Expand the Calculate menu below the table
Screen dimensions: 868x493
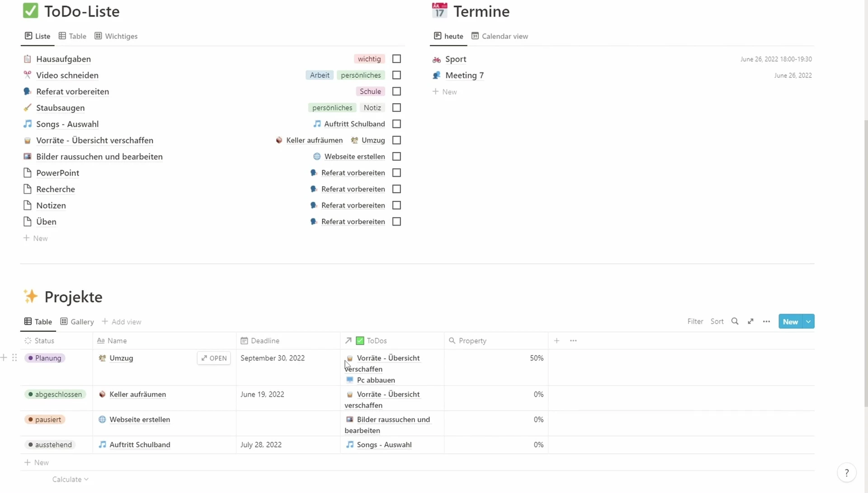(70, 479)
